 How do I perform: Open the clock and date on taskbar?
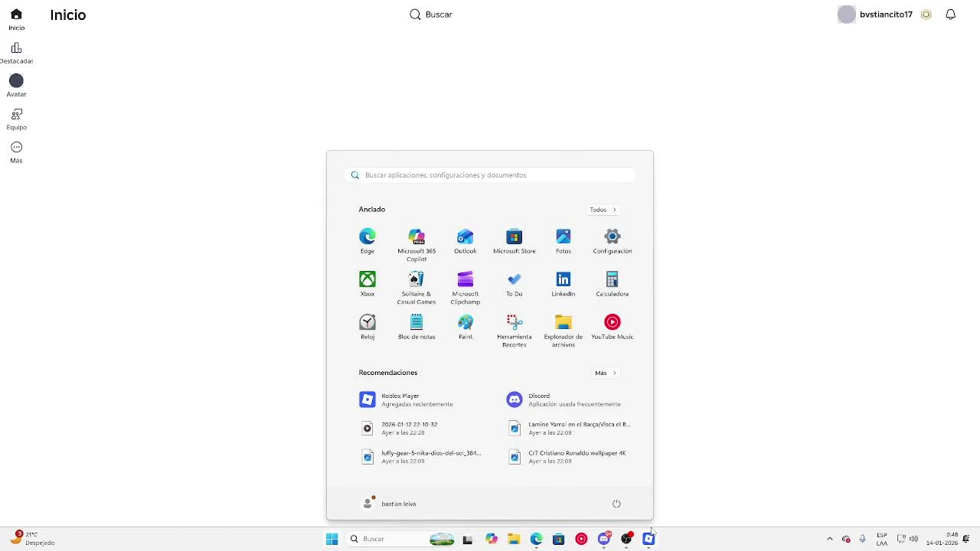[942, 539]
